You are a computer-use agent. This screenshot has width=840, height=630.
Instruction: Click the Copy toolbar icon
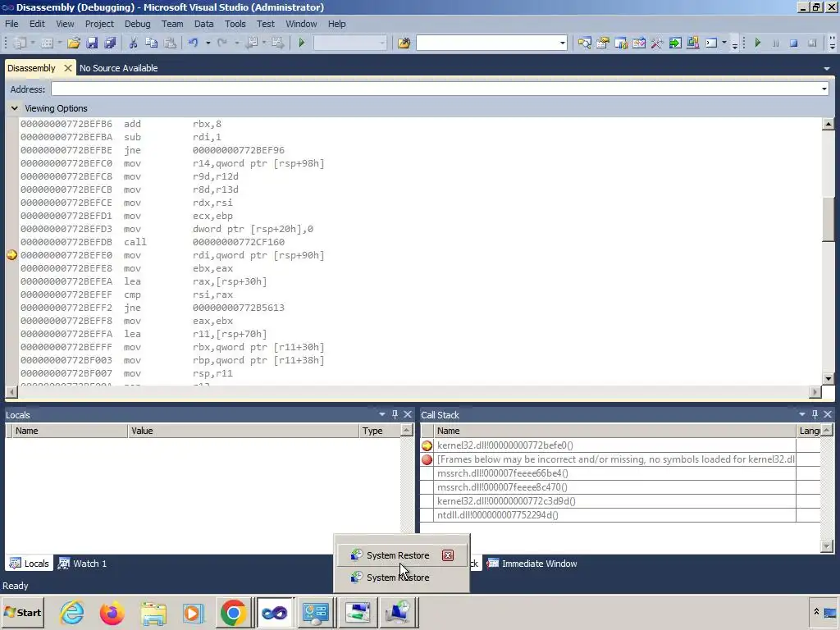pyautogui.click(x=151, y=43)
